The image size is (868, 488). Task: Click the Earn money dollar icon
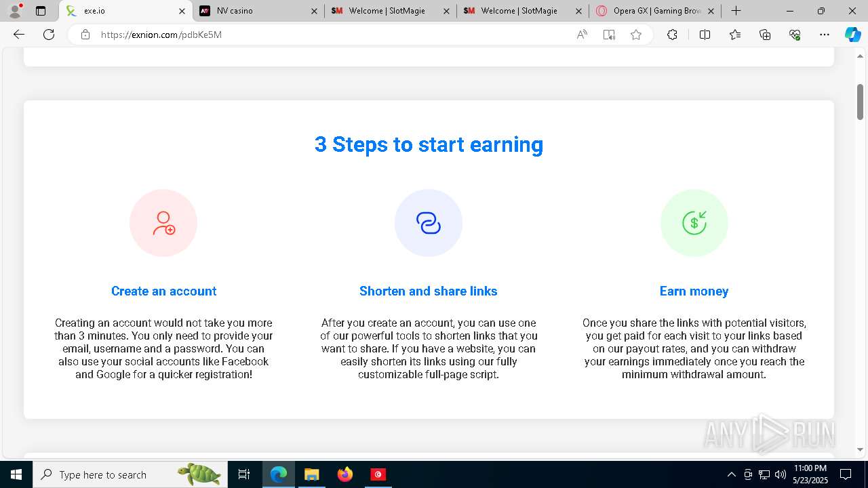[694, 223]
